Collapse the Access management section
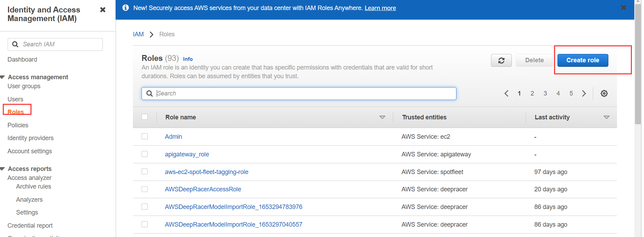This screenshot has width=644, height=237. (2, 77)
